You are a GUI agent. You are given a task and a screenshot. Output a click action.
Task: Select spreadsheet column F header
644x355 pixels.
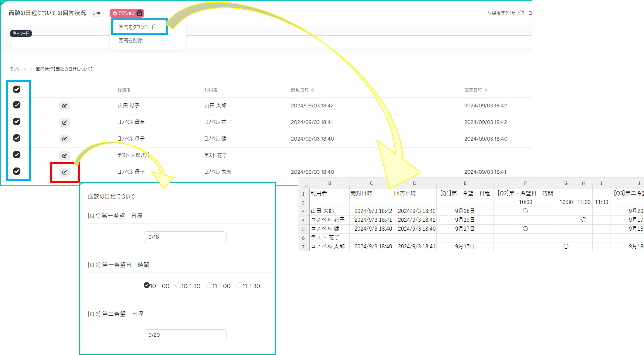525,184
